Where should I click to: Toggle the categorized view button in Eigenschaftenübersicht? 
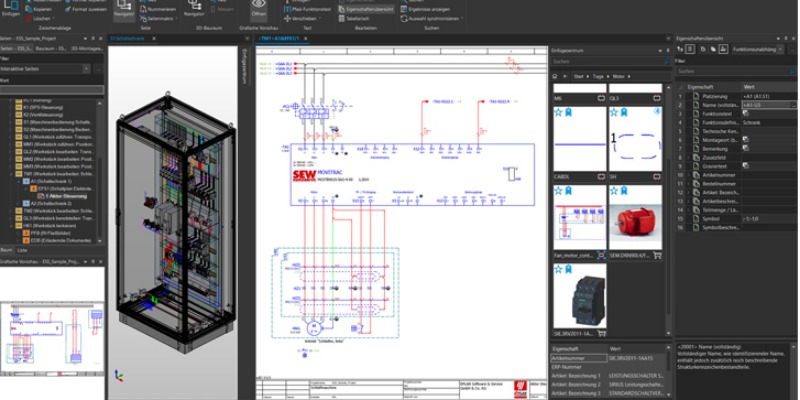[x=690, y=47]
